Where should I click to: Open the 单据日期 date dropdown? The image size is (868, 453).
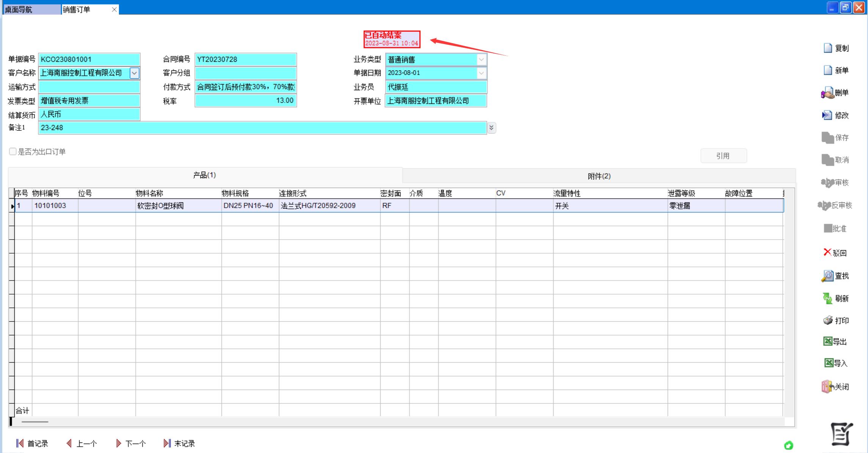(x=481, y=73)
